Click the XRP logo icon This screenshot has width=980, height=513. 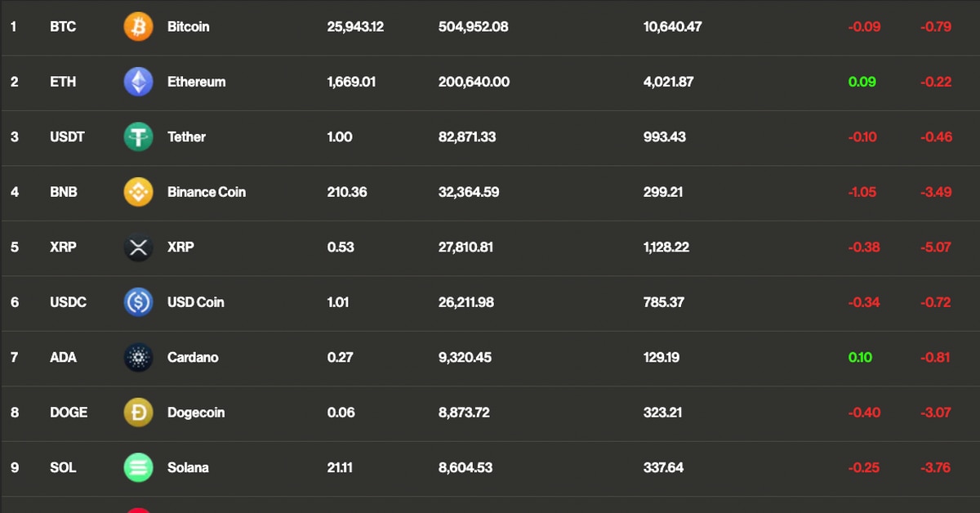[138, 247]
